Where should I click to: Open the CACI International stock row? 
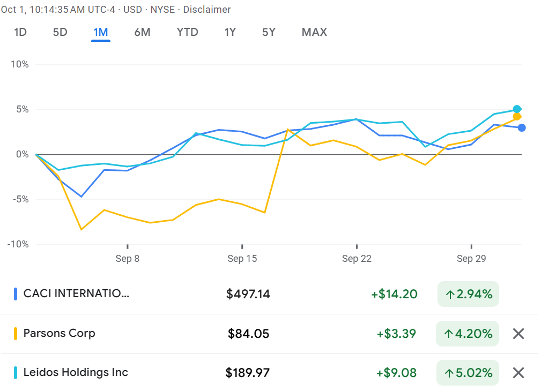point(76,293)
